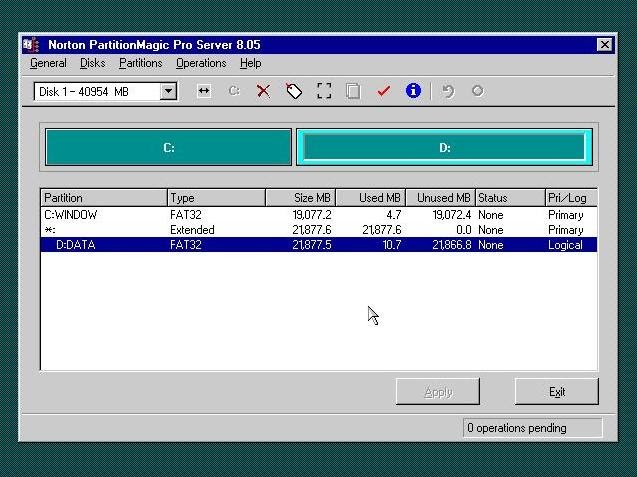637x477 pixels.
Task: Click the Used MB column header
Action: click(371, 198)
